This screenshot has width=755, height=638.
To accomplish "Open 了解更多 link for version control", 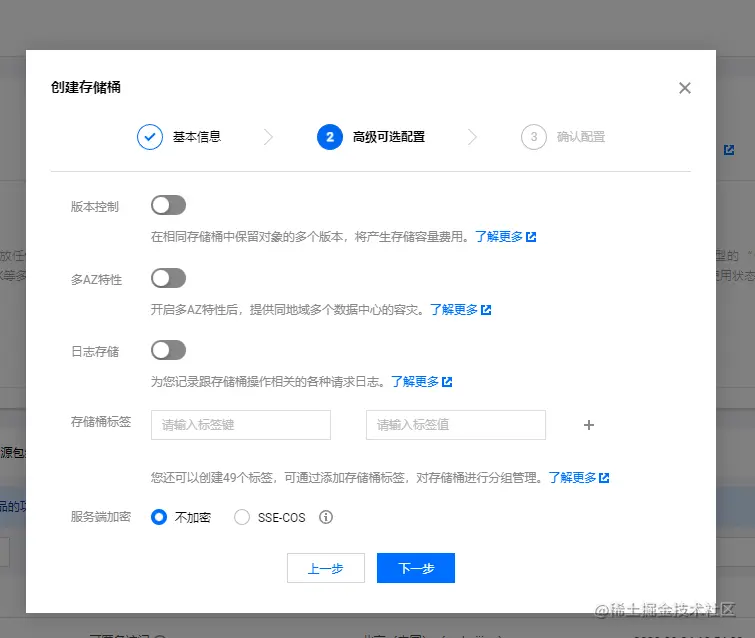I will pos(499,236).
